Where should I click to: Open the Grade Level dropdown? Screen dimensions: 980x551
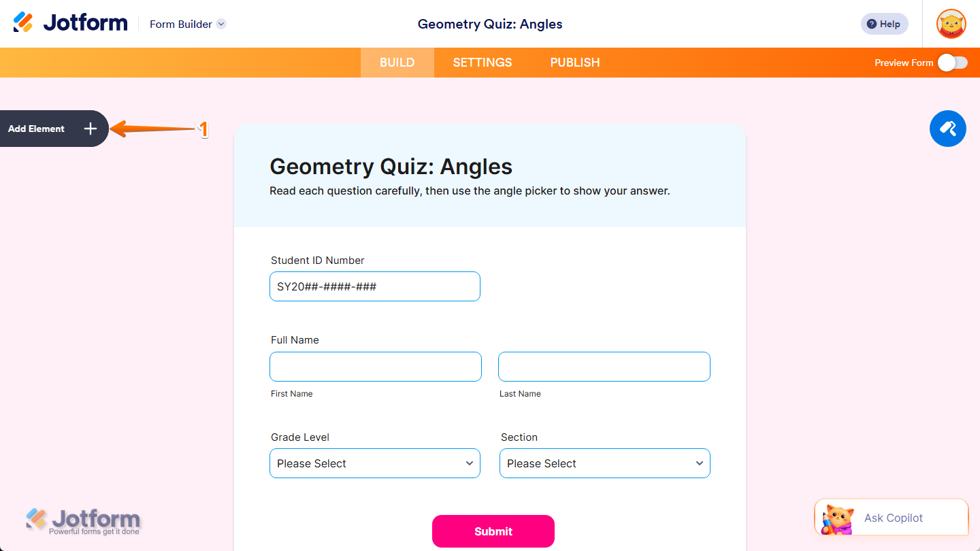coord(374,463)
